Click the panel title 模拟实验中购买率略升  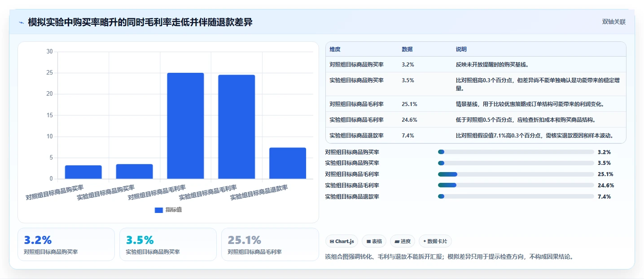140,22
